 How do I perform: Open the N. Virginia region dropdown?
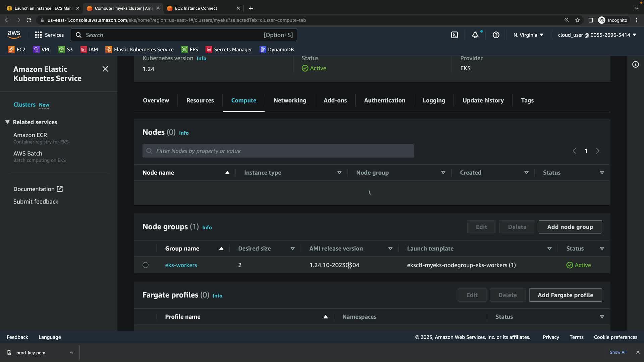(x=528, y=35)
